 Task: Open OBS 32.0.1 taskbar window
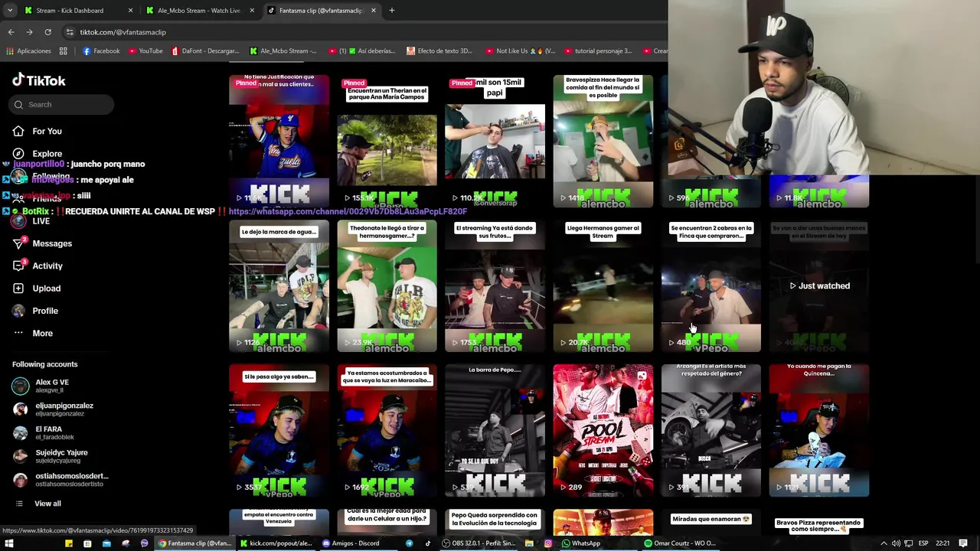pos(480,543)
